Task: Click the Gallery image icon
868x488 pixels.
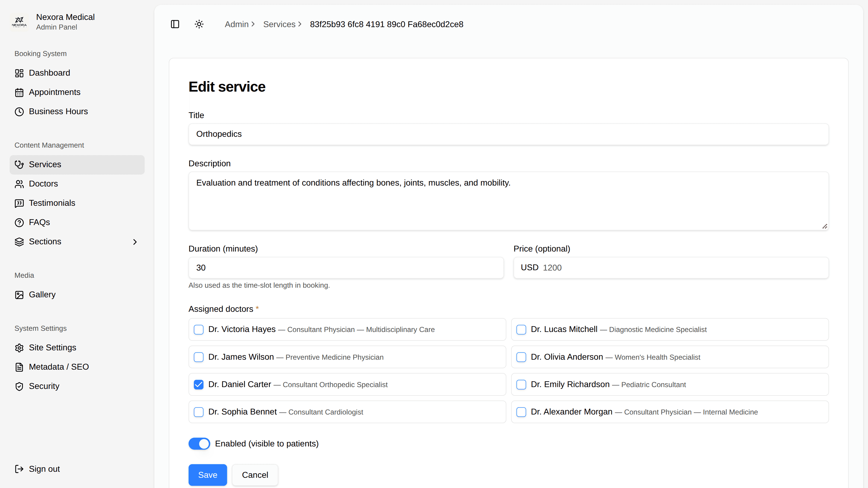Action: (x=19, y=295)
